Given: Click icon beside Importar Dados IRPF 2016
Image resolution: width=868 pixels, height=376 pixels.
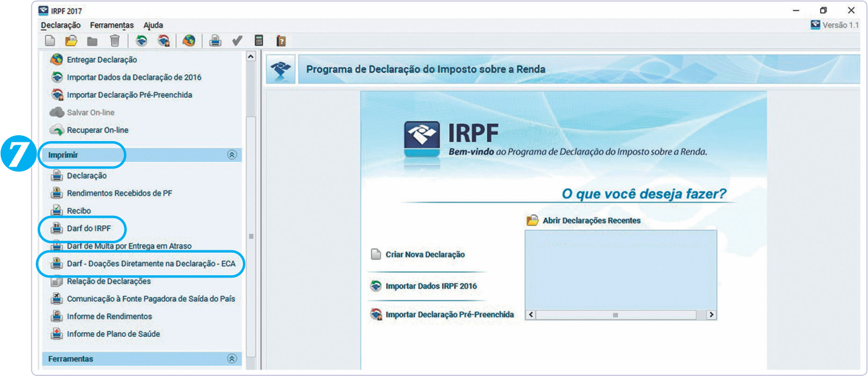Looking at the screenshot, I should 376,286.
